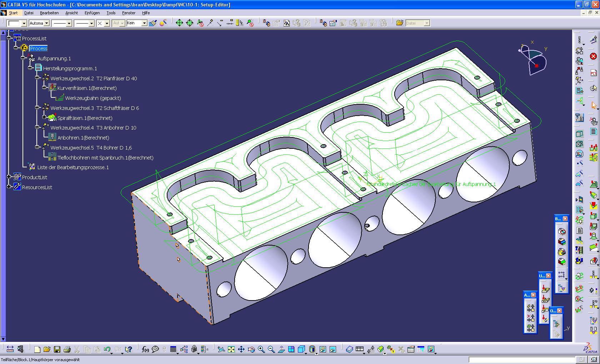600x364 pixels.
Task: Open the Bearbeiten menu
Action: tap(49, 13)
